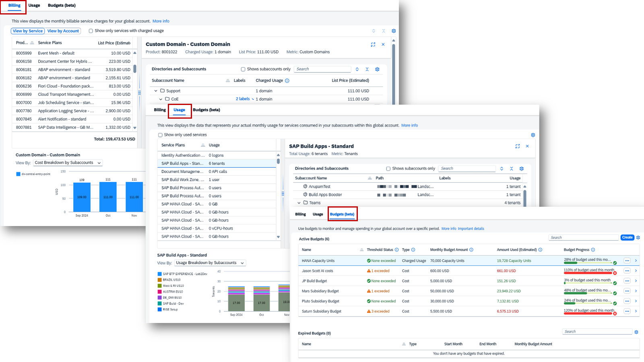Viewport: 644px width, 362px height.
Task: Open Budgets (beta) tab above the monthly usage description
Action: [x=206, y=110]
